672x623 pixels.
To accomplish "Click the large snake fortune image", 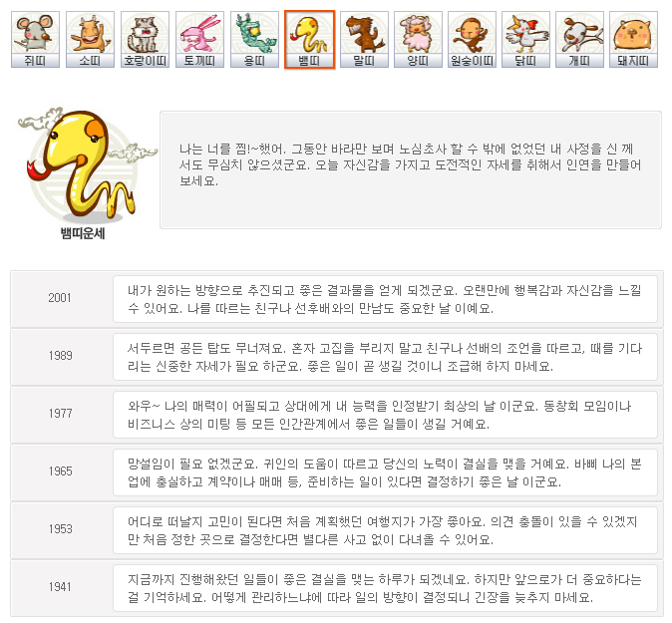I will click(86, 164).
